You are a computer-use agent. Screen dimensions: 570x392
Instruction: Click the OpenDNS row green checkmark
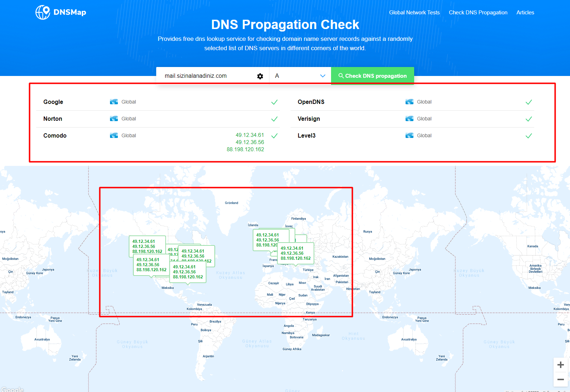pos(529,102)
